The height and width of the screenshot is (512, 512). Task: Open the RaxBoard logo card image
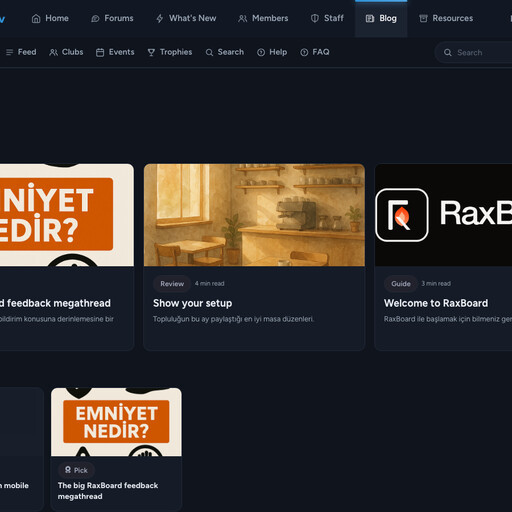[x=443, y=215]
